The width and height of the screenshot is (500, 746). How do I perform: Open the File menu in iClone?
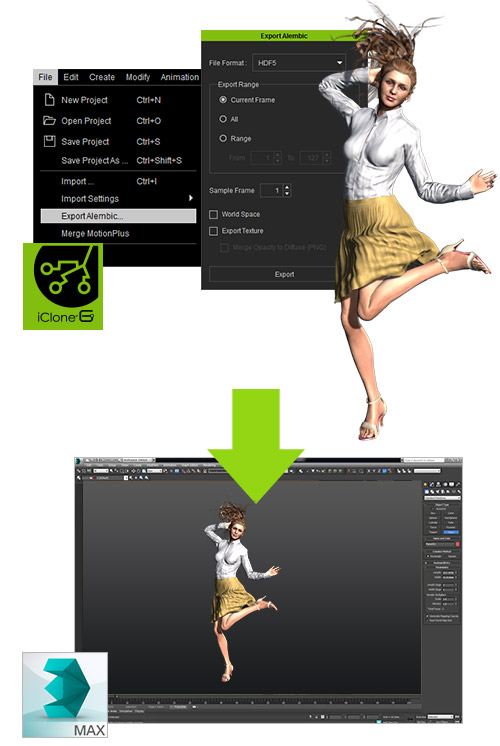tap(45, 77)
